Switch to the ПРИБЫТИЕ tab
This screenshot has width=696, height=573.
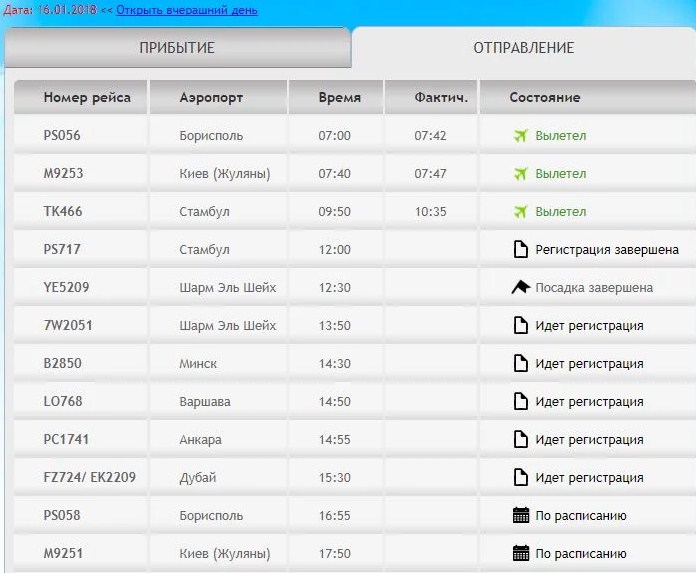pos(177,48)
